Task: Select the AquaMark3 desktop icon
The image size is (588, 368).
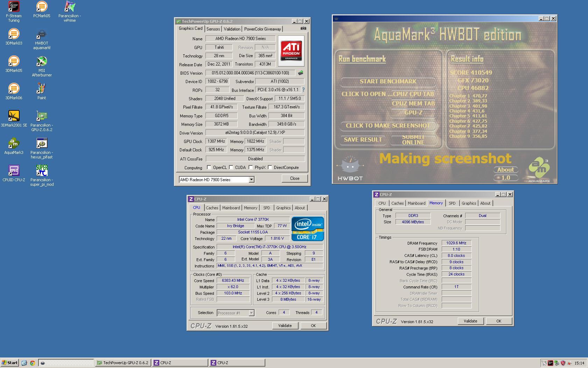Action: (x=14, y=146)
